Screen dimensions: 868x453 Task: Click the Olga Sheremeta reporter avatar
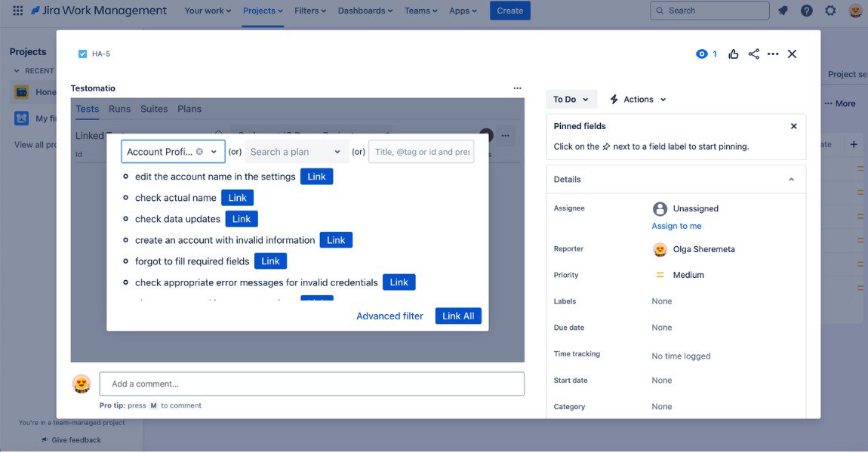tap(660, 249)
